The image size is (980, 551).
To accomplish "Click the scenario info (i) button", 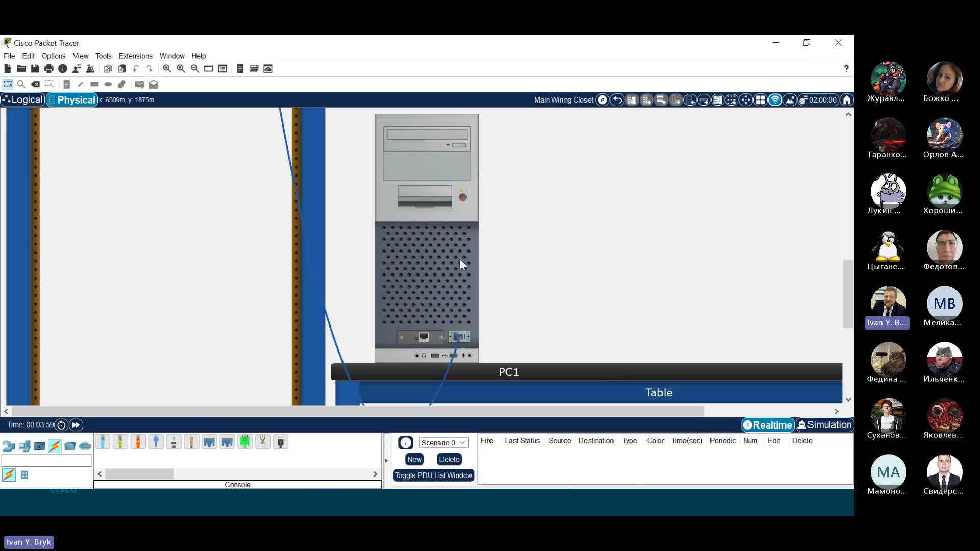I will [x=406, y=443].
